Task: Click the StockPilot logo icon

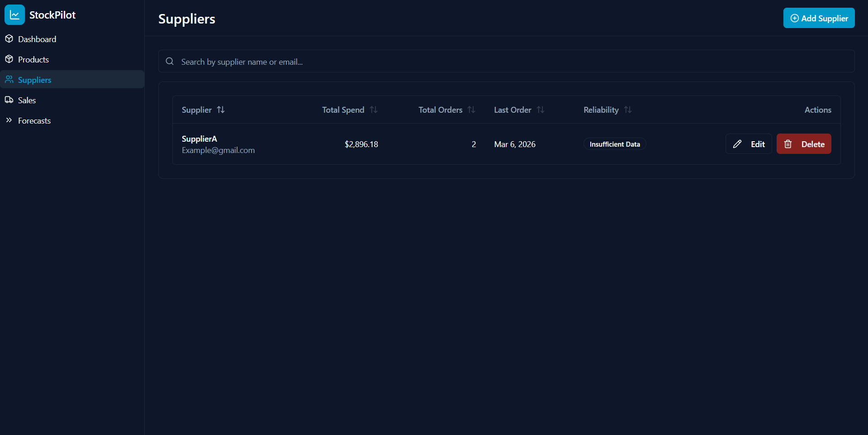Action: click(x=14, y=14)
